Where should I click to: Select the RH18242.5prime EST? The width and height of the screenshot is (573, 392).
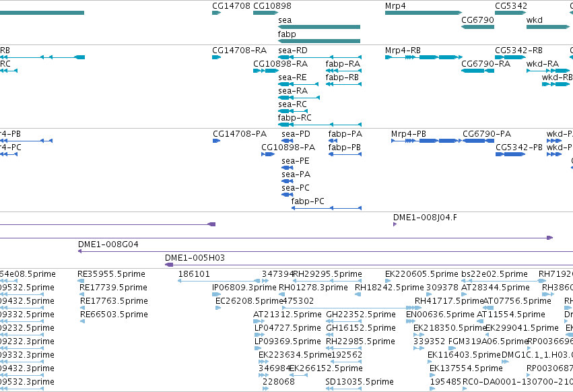358,294
